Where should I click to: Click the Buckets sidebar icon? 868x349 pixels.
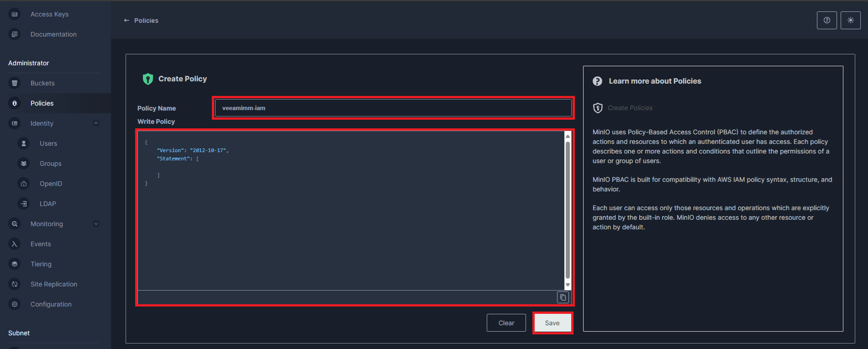(15, 83)
